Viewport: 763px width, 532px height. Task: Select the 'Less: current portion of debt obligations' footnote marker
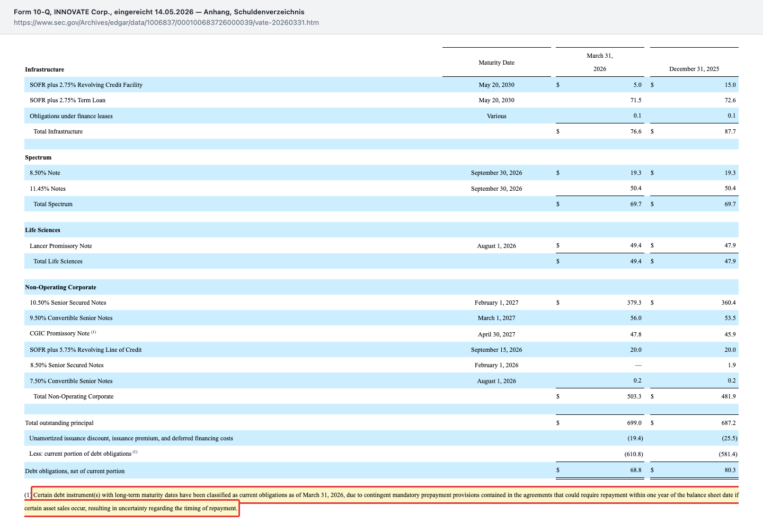tap(135, 452)
